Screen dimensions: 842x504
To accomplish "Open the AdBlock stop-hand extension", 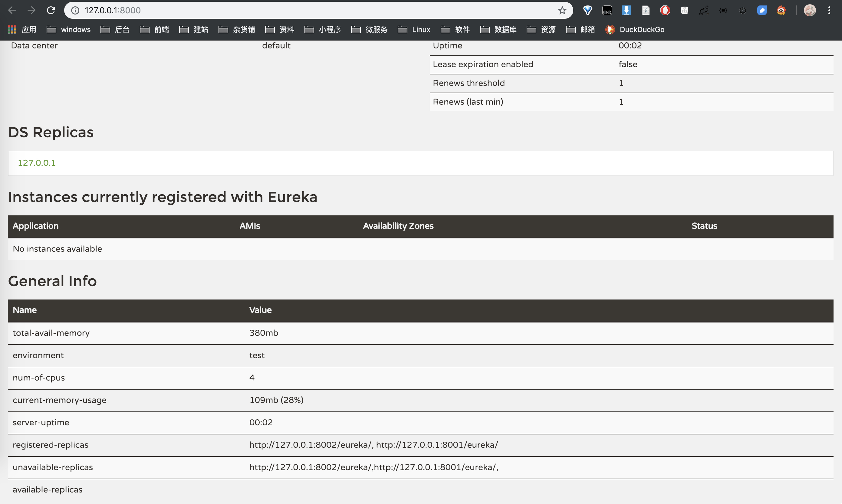I will [x=665, y=10].
